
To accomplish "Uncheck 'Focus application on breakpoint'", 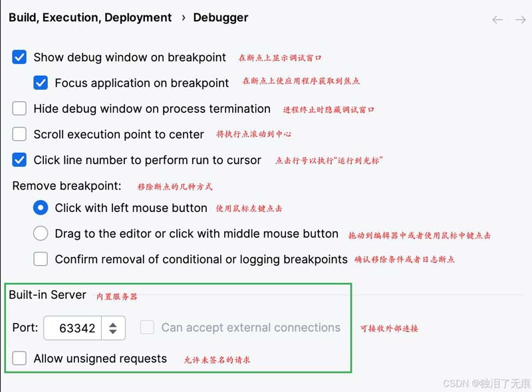I will tap(41, 83).
